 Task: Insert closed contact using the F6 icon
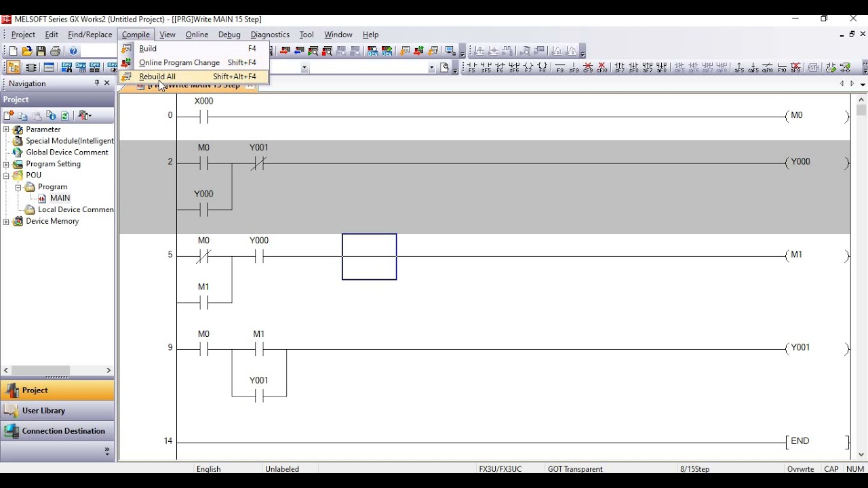pyautogui.click(x=500, y=68)
